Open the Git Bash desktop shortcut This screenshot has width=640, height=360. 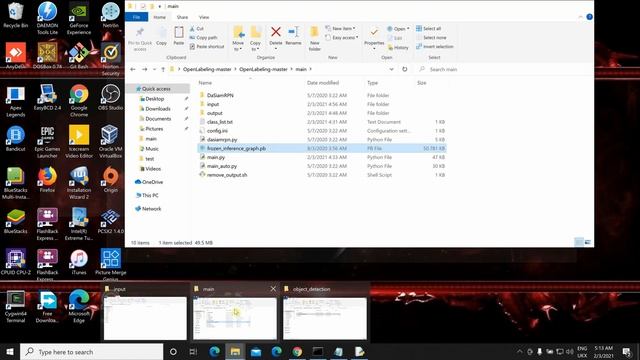79,56
